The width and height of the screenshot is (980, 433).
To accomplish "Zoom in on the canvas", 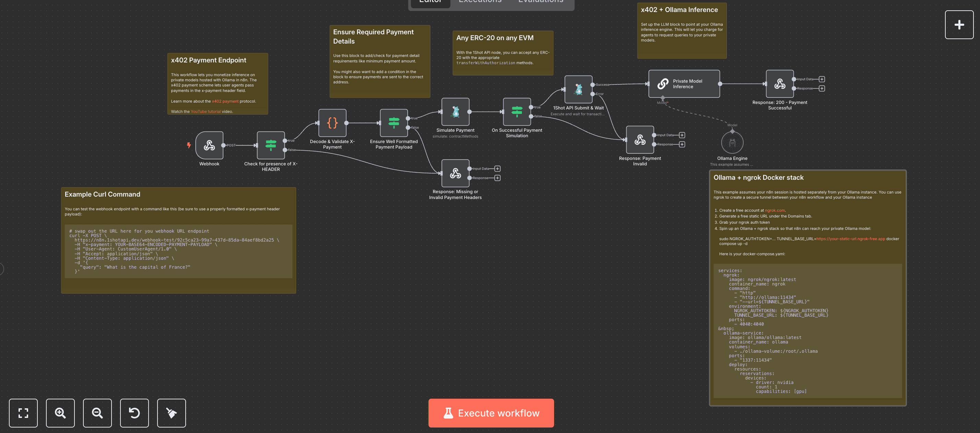I will (x=60, y=413).
